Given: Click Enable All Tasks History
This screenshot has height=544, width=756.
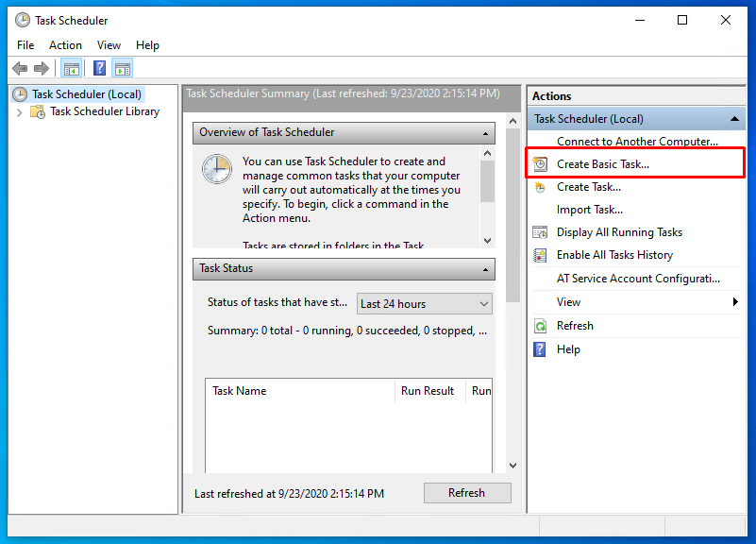Looking at the screenshot, I should [614, 255].
